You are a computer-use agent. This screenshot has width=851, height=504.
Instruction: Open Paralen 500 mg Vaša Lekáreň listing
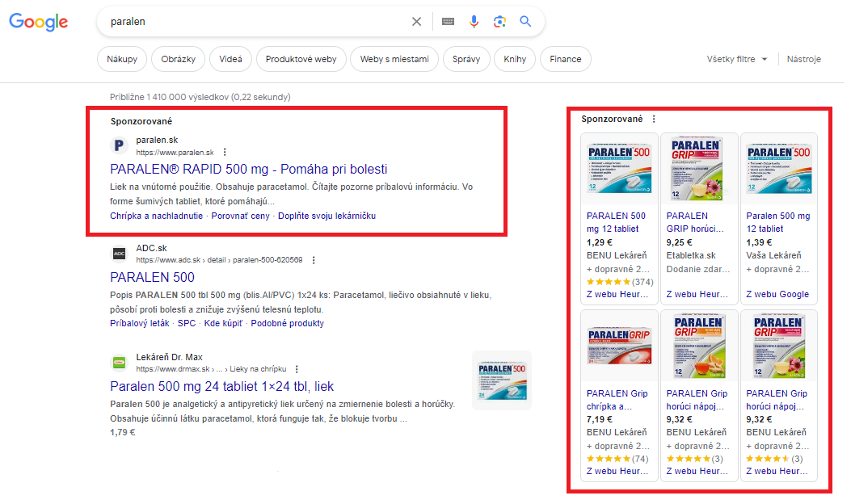coord(778,222)
